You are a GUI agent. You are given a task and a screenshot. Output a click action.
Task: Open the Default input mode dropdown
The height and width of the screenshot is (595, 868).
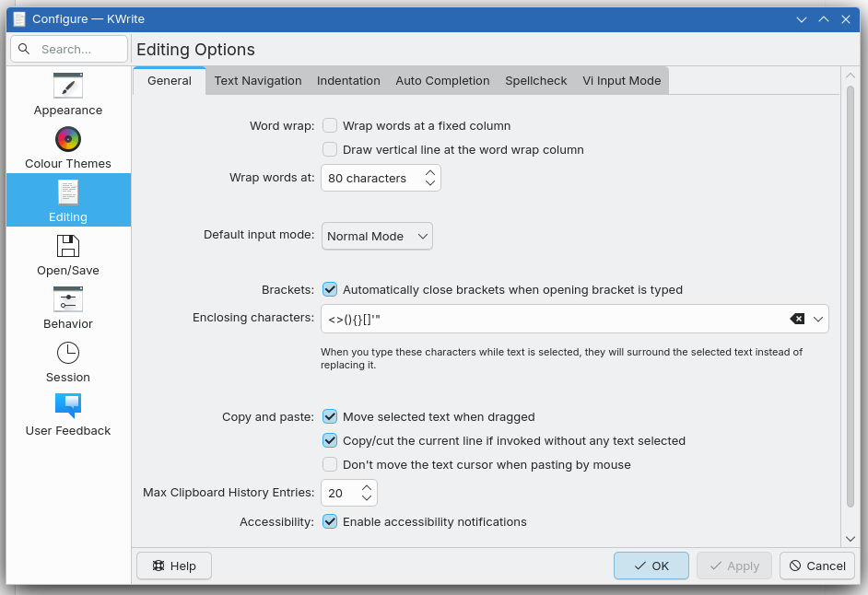[377, 237]
